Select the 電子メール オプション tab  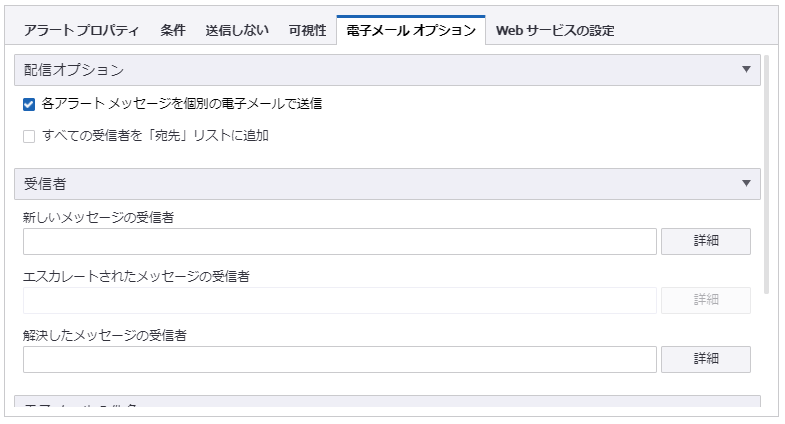click(x=411, y=30)
